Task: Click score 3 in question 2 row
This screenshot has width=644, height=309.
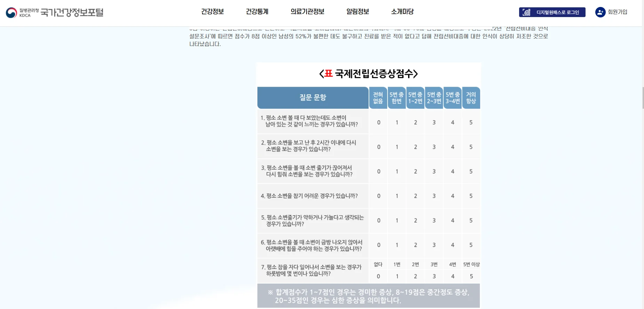Action: (x=434, y=147)
